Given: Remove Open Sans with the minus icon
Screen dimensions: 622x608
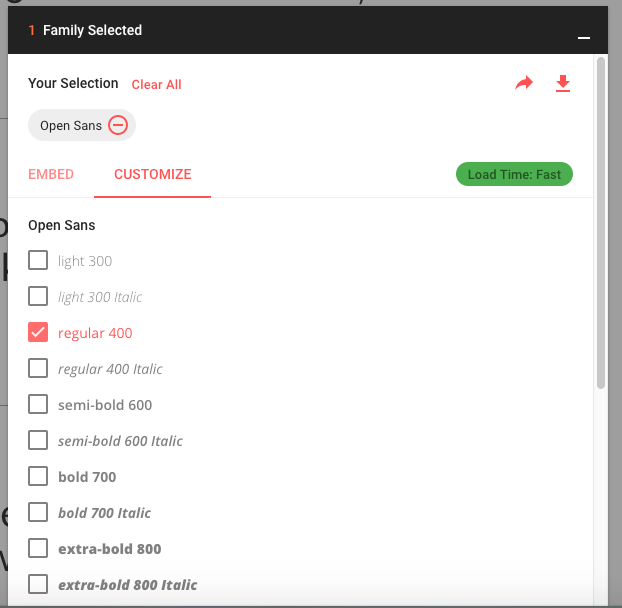Looking at the screenshot, I should pos(118,125).
